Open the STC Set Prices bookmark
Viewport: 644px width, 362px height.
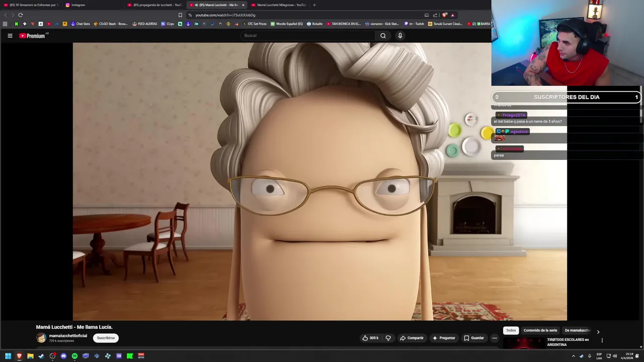(x=255, y=24)
